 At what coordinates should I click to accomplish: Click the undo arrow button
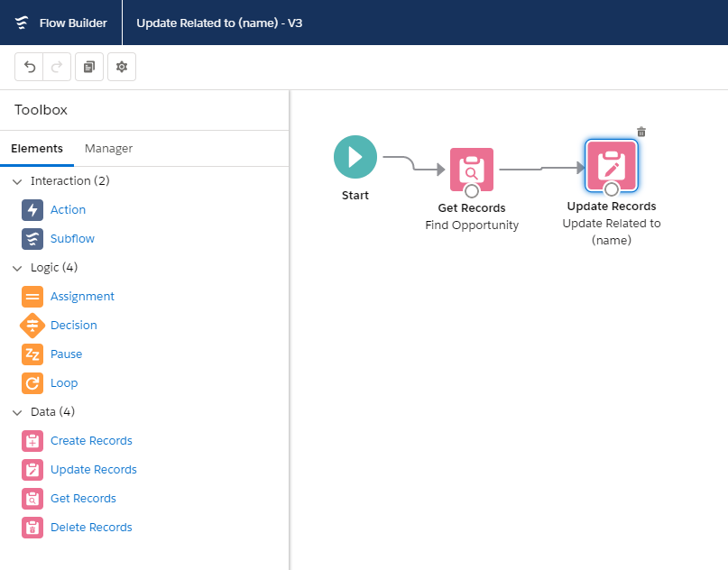pos(30,67)
